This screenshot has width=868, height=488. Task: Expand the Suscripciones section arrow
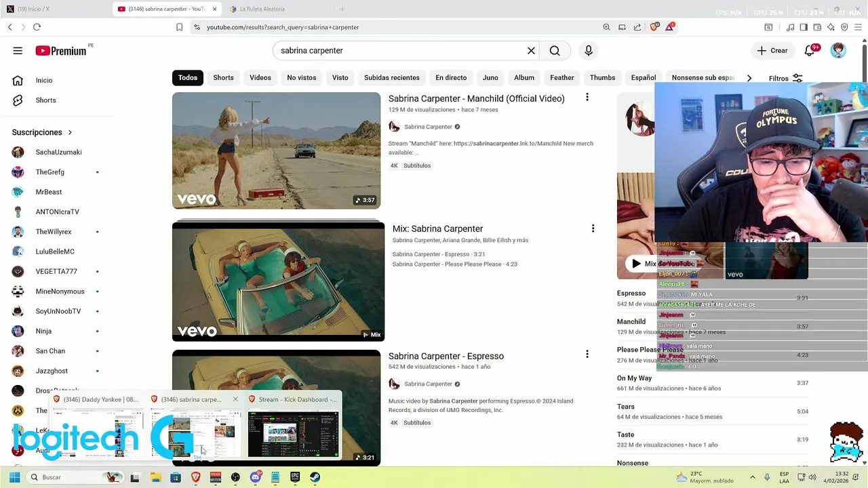[x=70, y=132]
